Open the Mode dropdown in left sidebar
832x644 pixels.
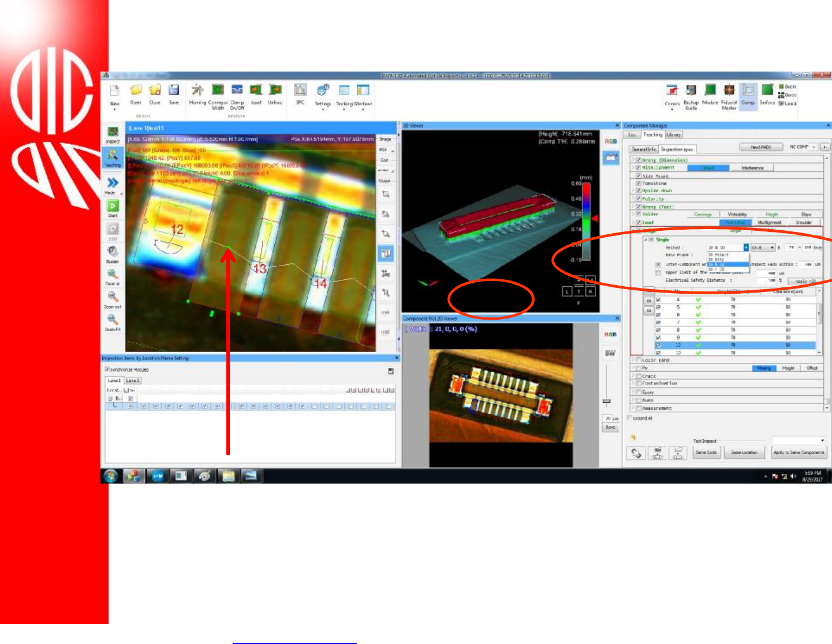(x=113, y=186)
